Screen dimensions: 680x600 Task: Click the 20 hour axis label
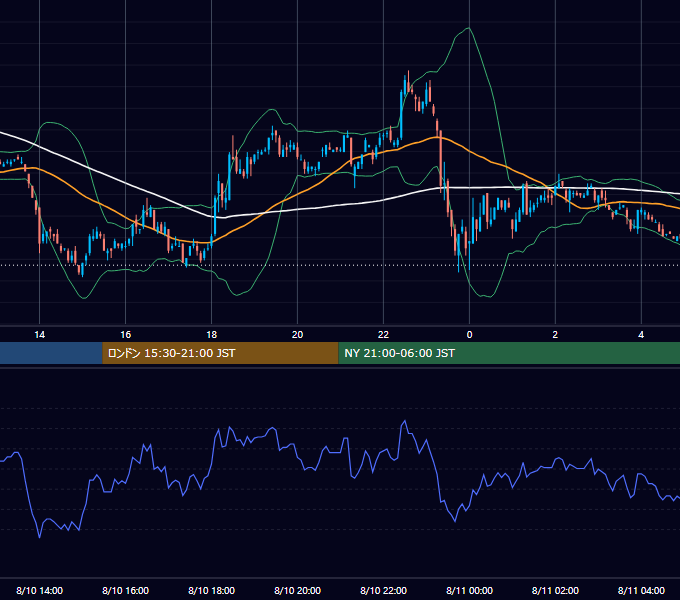[x=297, y=335]
